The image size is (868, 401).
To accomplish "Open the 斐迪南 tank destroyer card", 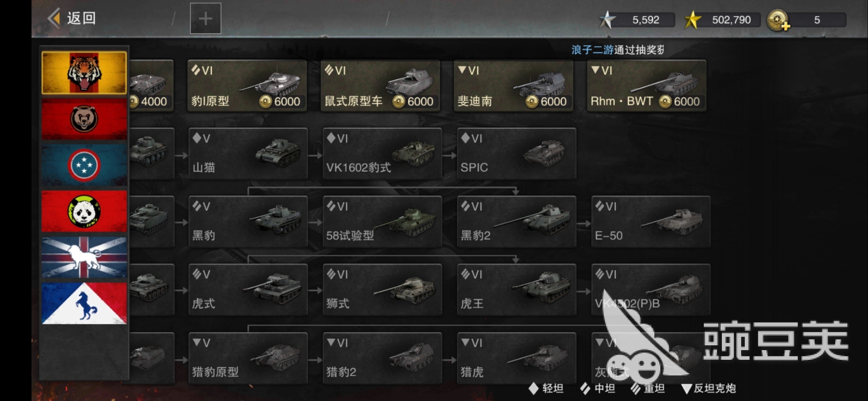I will click(x=513, y=86).
